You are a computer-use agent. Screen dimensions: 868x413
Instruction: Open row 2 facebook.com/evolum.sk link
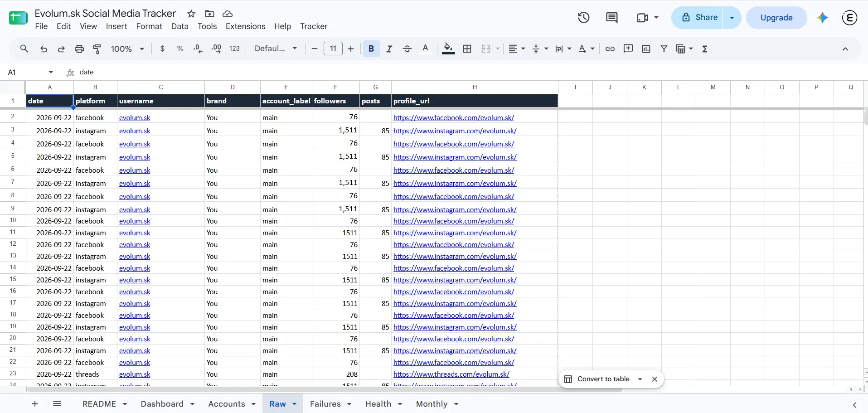point(454,117)
